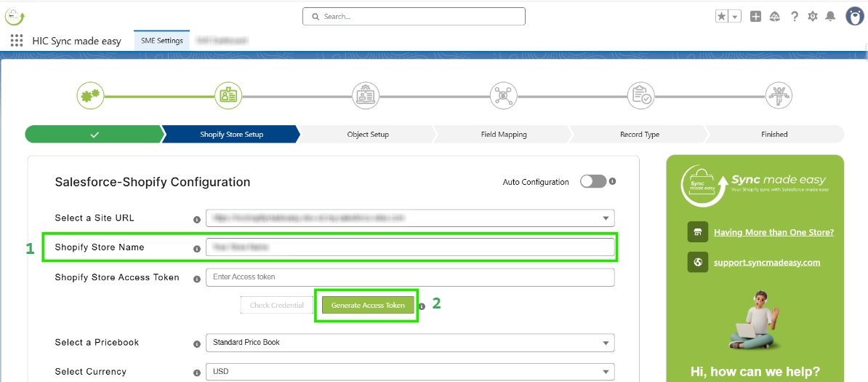This screenshot has height=382, width=868.
Task: Open the global actions plus icon
Action: click(755, 17)
